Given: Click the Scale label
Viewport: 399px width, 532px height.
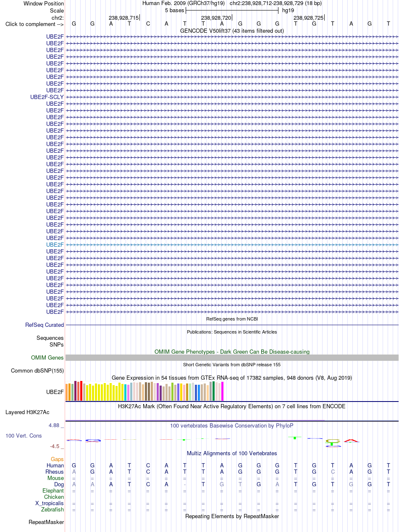Looking at the screenshot, I should click(x=57, y=10).
